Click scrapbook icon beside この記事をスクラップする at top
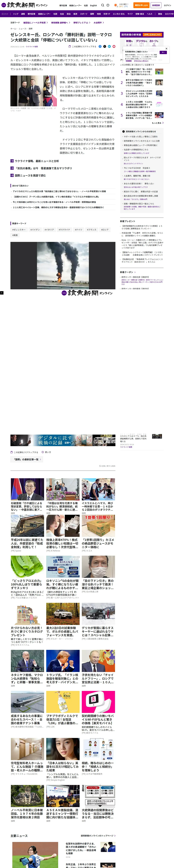 (70, 46)
